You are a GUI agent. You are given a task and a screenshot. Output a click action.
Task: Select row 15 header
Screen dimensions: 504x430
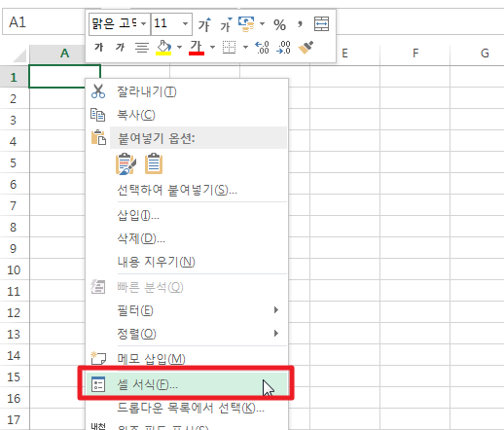click(14, 376)
